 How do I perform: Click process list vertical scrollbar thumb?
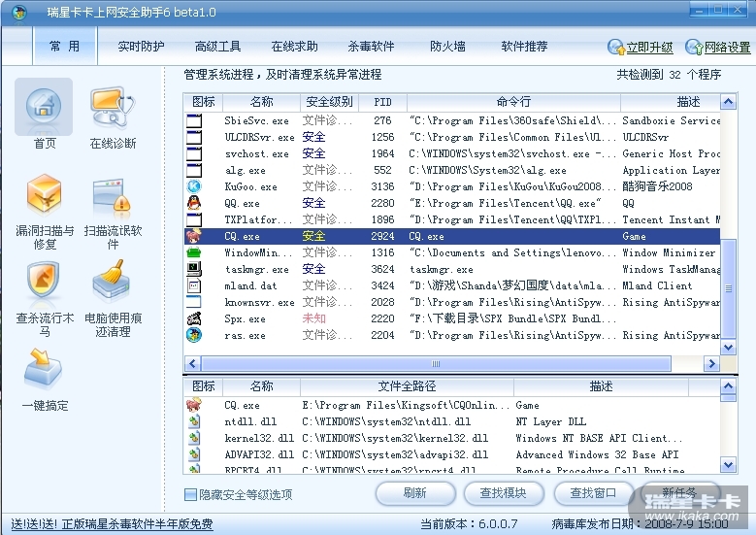pos(728,288)
